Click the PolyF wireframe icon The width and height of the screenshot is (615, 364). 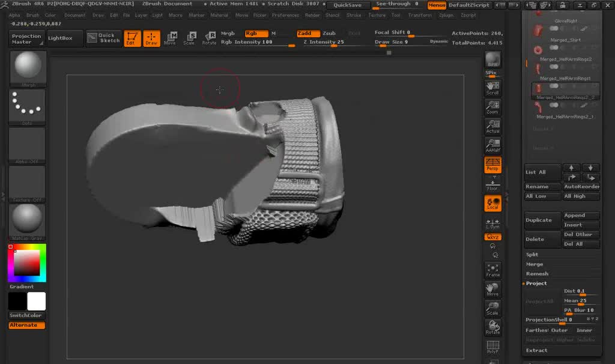tap(492, 347)
